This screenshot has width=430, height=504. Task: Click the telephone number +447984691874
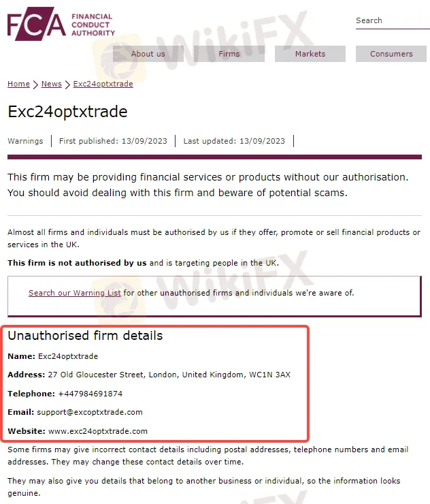[90, 394]
